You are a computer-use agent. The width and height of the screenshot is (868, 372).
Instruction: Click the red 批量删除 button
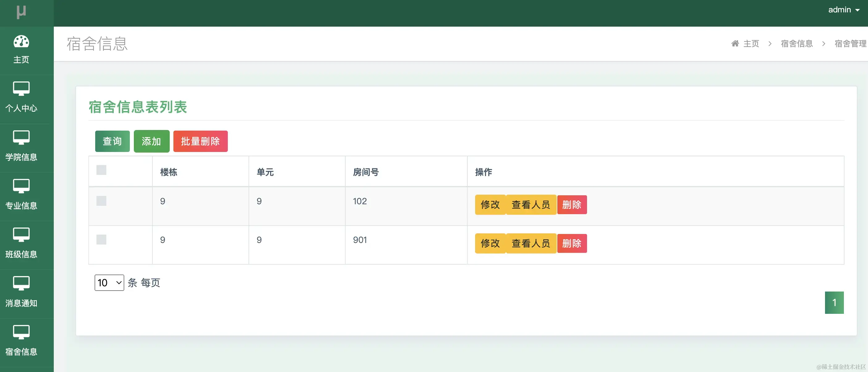point(200,141)
